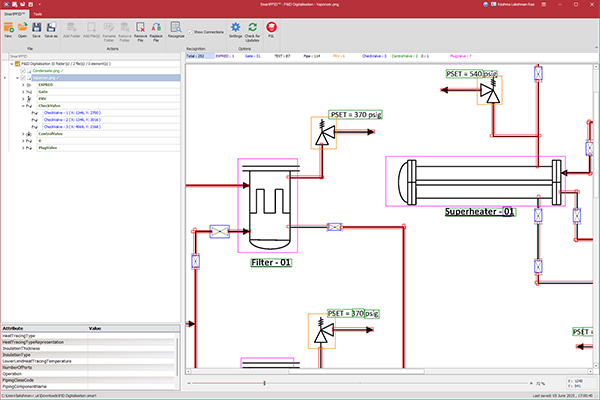Viewport: 600px width, 400px height.
Task: Click the user account name in title bar
Action: [515, 4]
